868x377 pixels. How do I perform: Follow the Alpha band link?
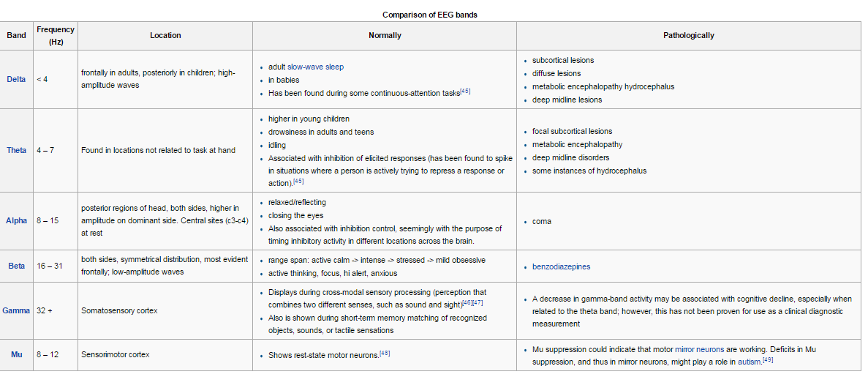tap(16, 220)
